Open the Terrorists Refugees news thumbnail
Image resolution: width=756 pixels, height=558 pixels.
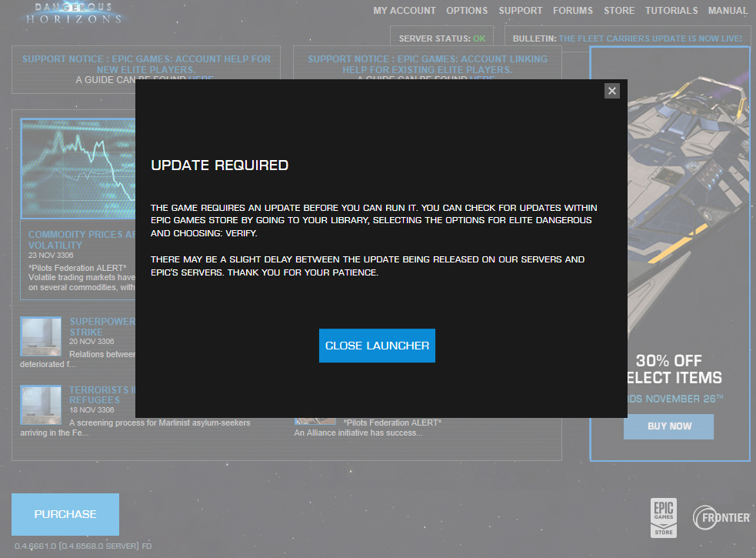pyautogui.click(x=41, y=405)
